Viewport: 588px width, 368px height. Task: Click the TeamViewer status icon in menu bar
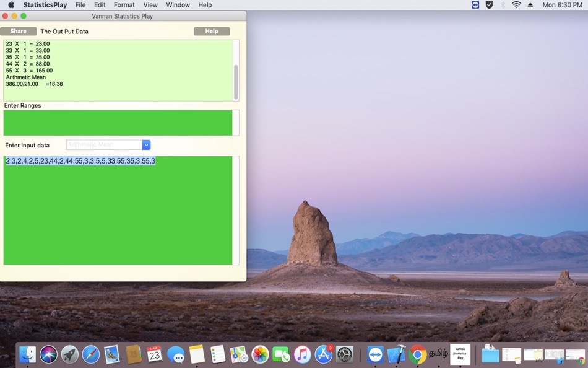[x=475, y=5]
